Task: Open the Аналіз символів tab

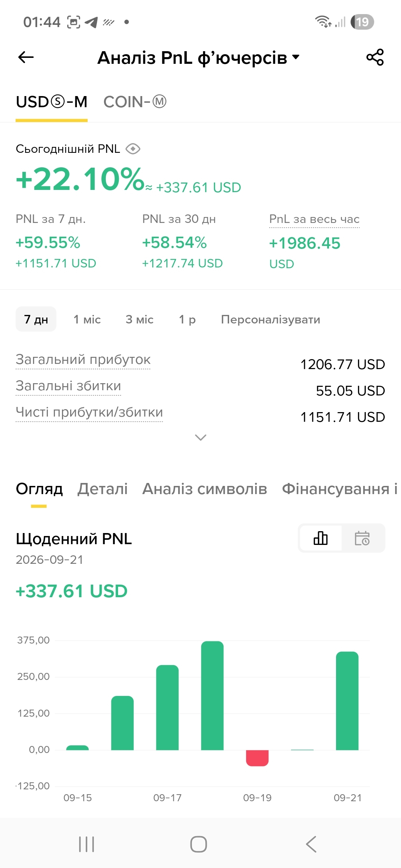Action: coord(205,489)
